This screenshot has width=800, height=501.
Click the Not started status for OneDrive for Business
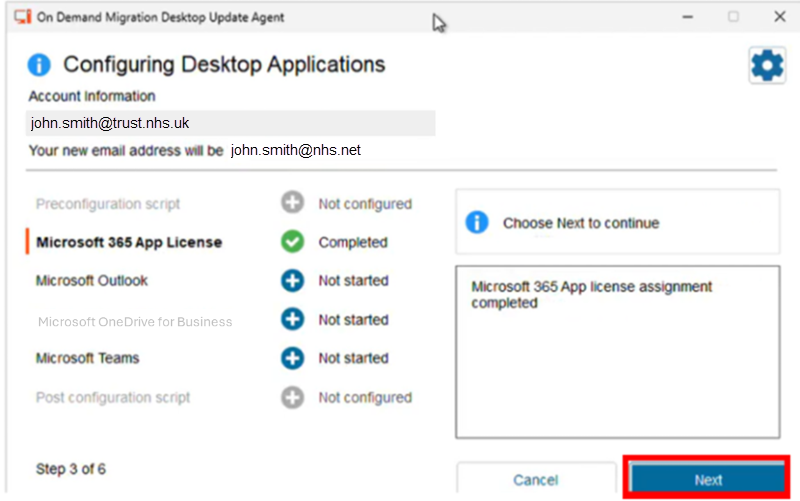click(x=354, y=320)
